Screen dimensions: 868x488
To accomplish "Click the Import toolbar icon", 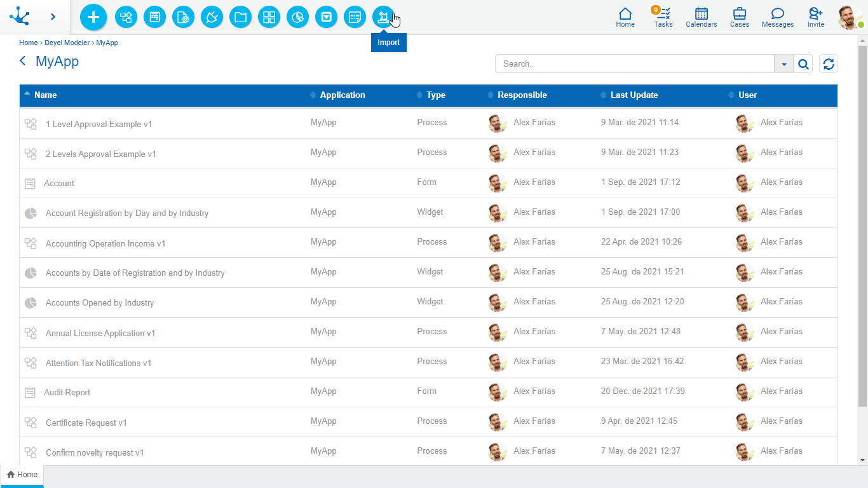I will (383, 17).
